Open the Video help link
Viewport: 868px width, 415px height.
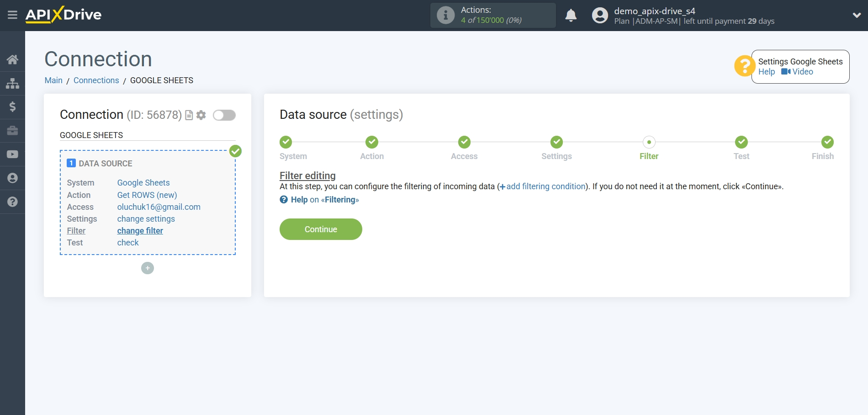click(798, 72)
